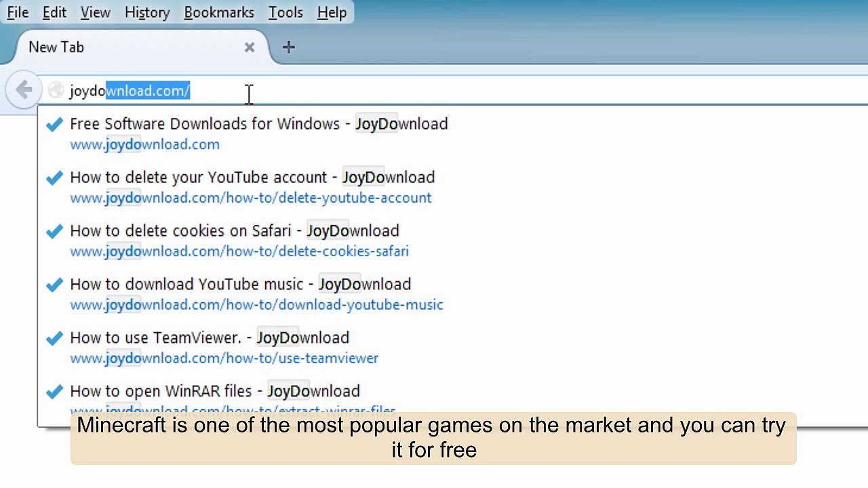
Task: Open URL ending use-teamviewer
Action: coord(224,359)
